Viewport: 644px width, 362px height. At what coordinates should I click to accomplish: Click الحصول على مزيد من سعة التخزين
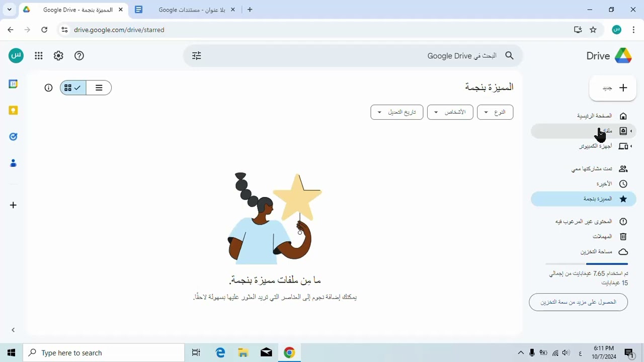[578, 302]
